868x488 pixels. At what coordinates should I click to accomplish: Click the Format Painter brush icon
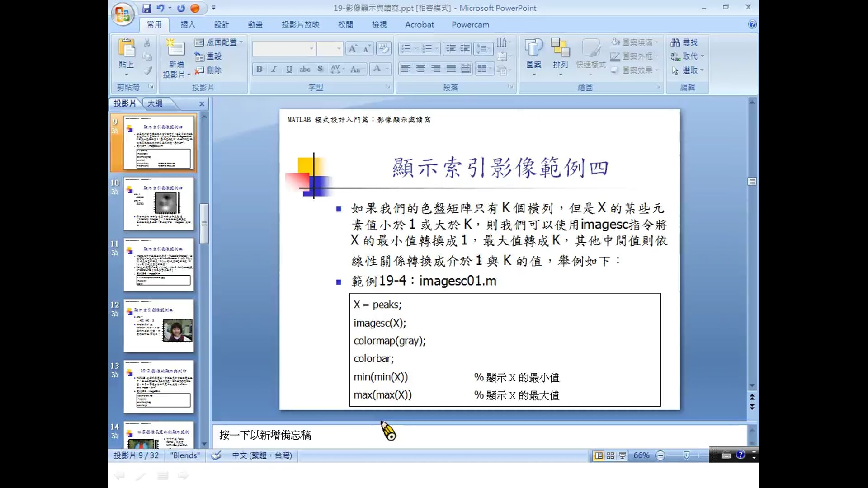coord(147,70)
